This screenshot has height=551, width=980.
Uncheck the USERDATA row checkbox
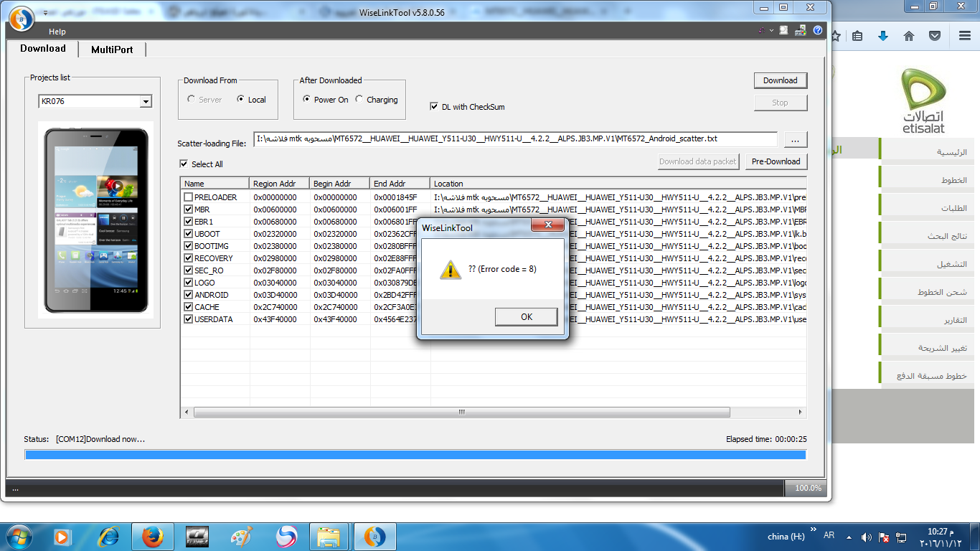click(x=188, y=319)
